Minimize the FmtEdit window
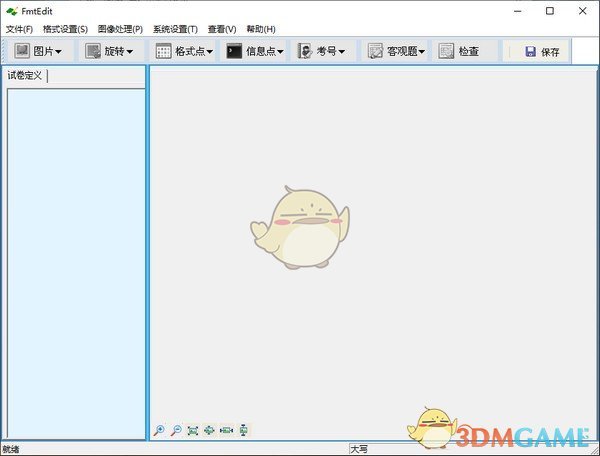This screenshot has width=600, height=456. 517,11
